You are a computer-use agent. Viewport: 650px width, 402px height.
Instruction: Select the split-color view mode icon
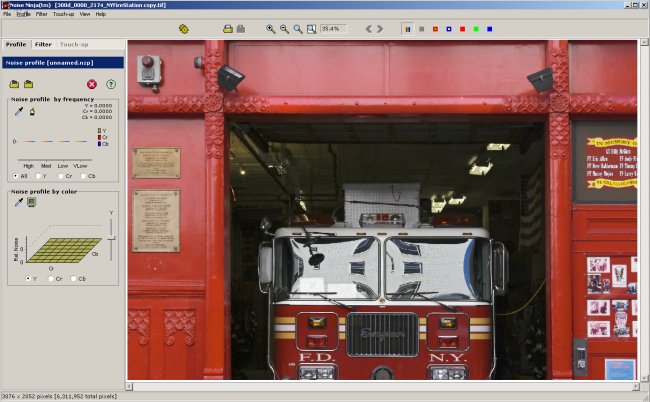coord(408,29)
